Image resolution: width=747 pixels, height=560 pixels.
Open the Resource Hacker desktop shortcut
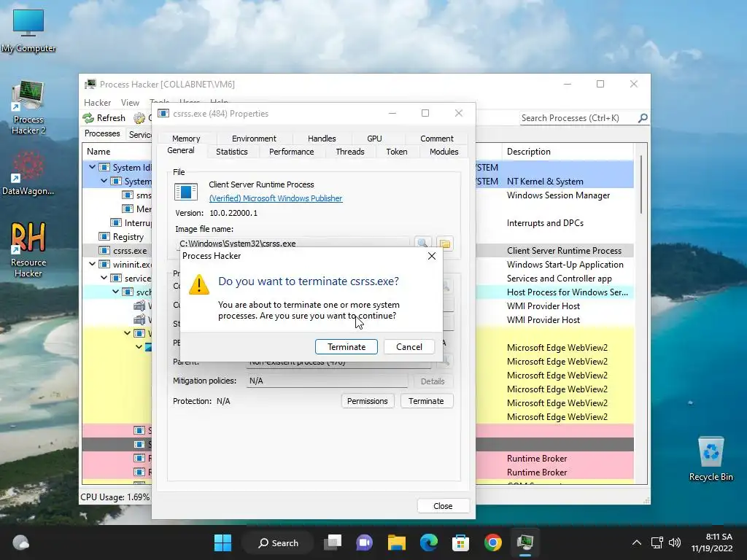point(28,249)
